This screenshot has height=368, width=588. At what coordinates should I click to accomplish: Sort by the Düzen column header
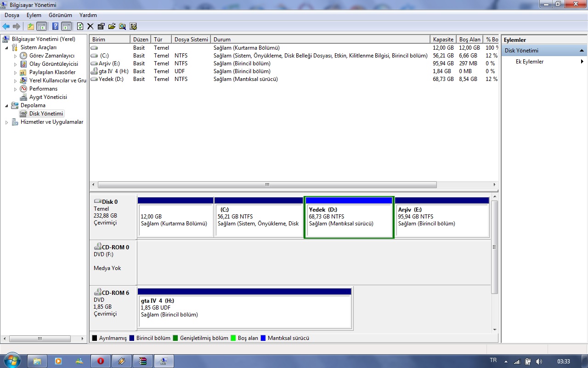click(x=141, y=40)
